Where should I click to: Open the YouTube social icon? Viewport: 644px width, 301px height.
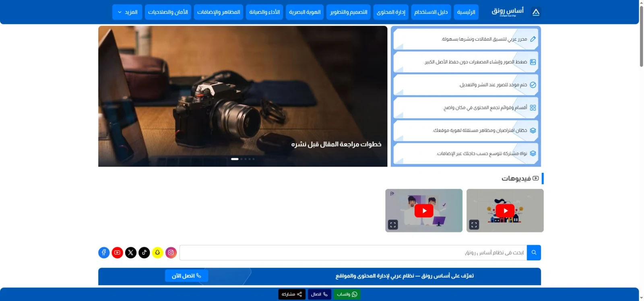point(117,253)
